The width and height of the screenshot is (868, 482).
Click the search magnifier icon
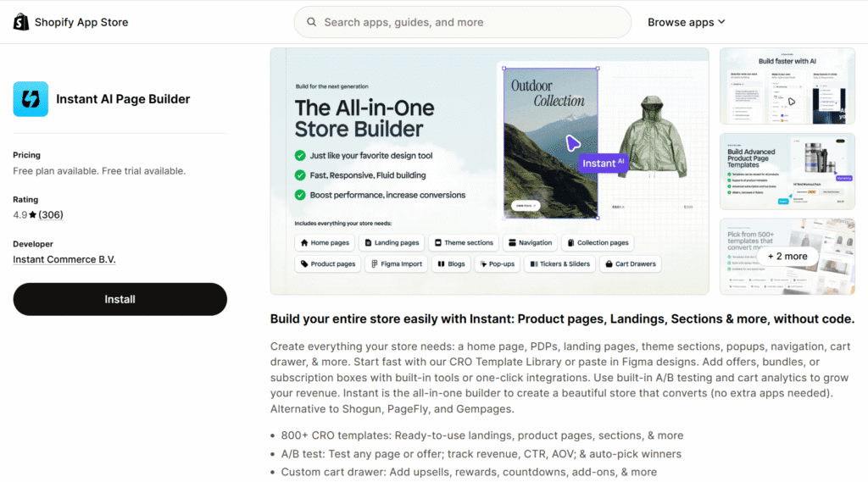[312, 22]
